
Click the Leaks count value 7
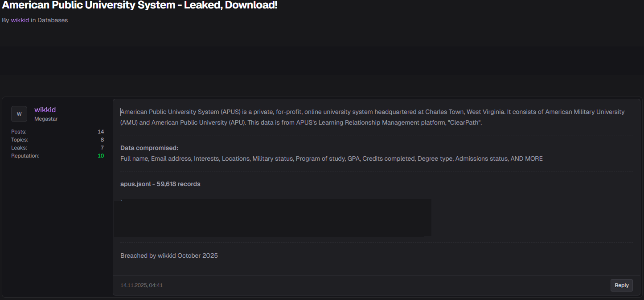click(x=102, y=148)
